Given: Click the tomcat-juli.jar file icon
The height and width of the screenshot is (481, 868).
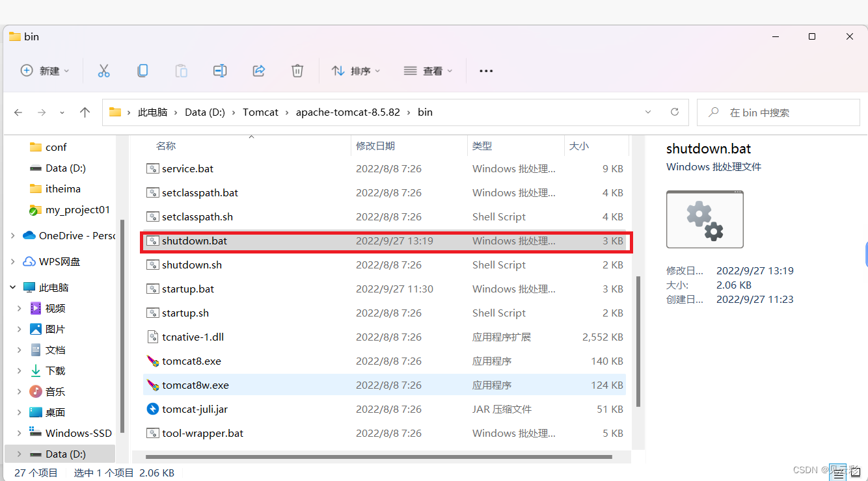Looking at the screenshot, I should click(152, 409).
